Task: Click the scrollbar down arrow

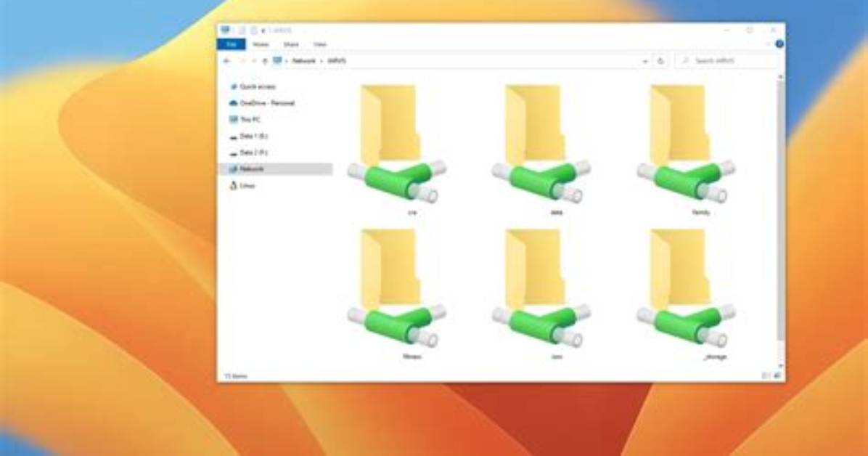Action: click(x=780, y=366)
